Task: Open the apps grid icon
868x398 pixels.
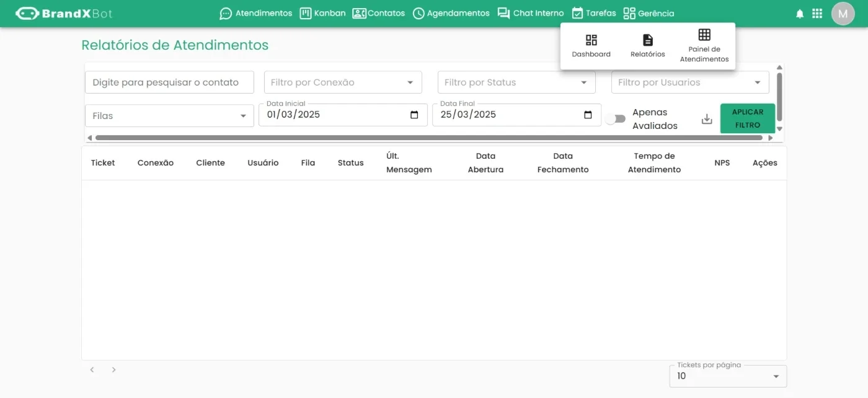Action: click(817, 14)
